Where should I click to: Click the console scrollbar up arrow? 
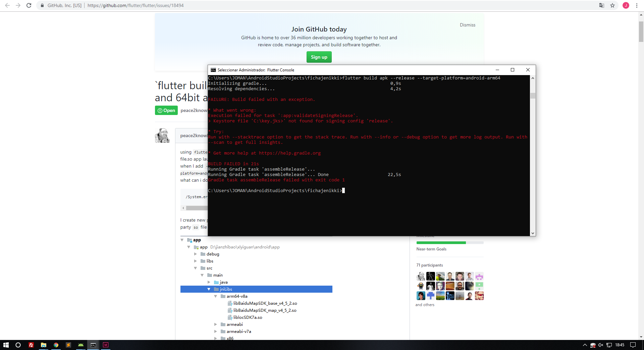click(x=533, y=78)
